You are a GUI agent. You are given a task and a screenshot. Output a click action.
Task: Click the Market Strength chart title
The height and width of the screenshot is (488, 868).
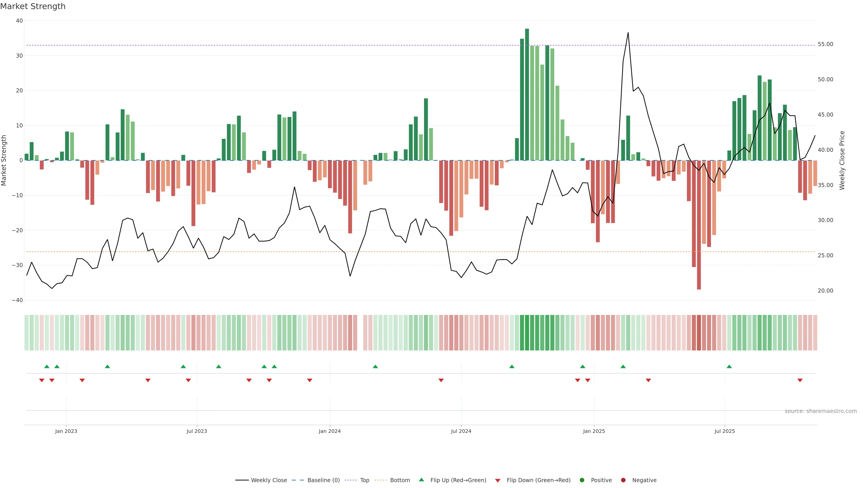pos(33,6)
